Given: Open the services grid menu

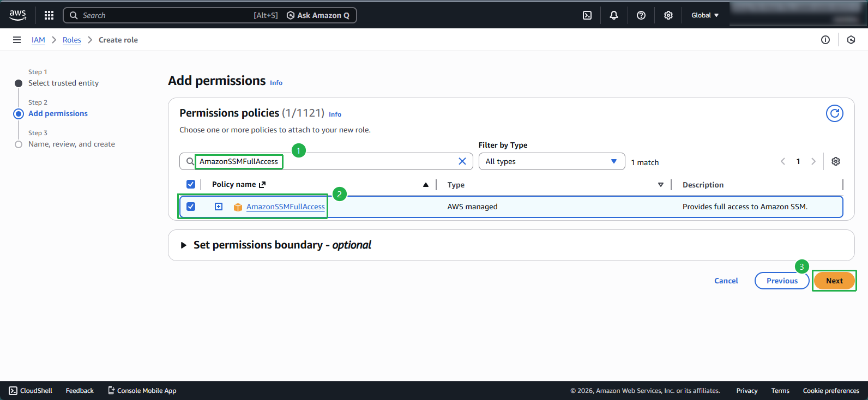Looking at the screenshot, I should (x=49, y=15).
